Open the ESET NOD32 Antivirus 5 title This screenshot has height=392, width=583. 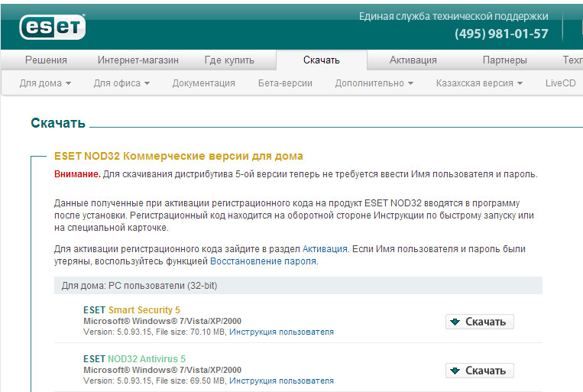click(134, 359)
